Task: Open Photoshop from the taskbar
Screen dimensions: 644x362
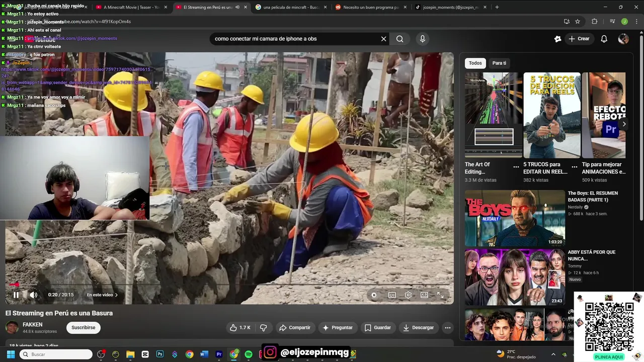Action: point(160,354)
